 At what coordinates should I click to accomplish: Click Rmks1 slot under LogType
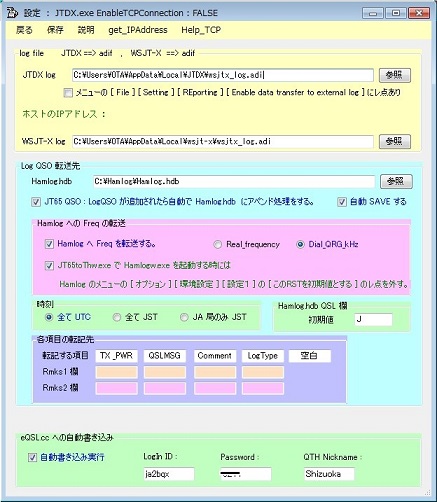coord(263,372)
